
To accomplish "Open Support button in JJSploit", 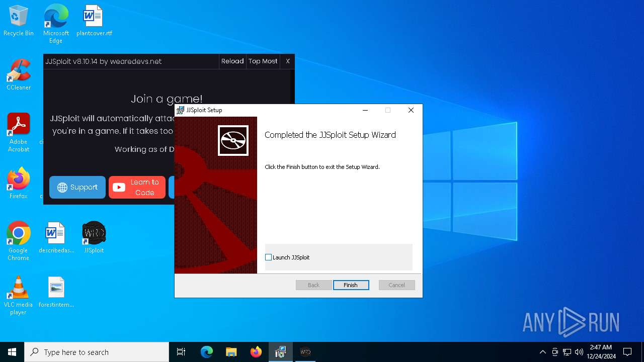I will click(77, 188).
